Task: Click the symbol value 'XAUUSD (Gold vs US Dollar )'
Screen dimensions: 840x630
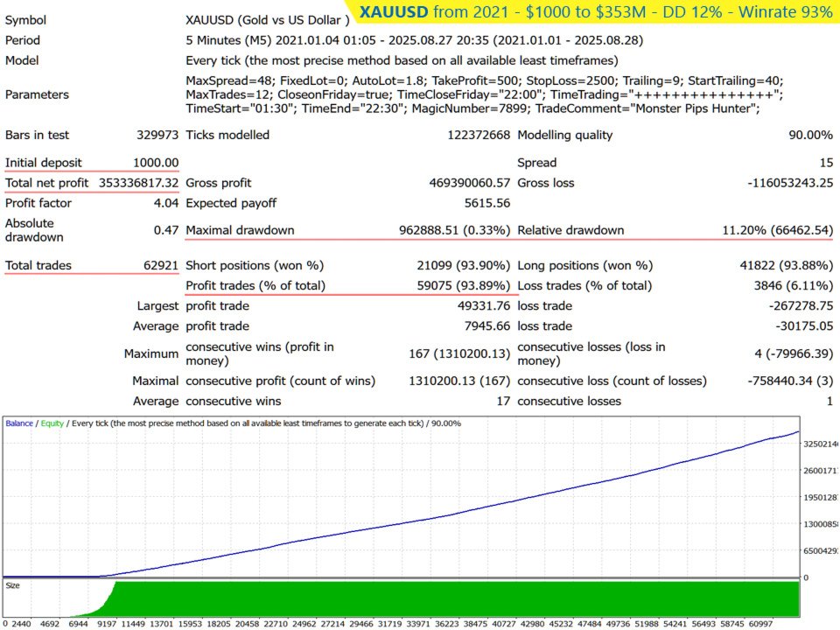Action: [268, 20]
